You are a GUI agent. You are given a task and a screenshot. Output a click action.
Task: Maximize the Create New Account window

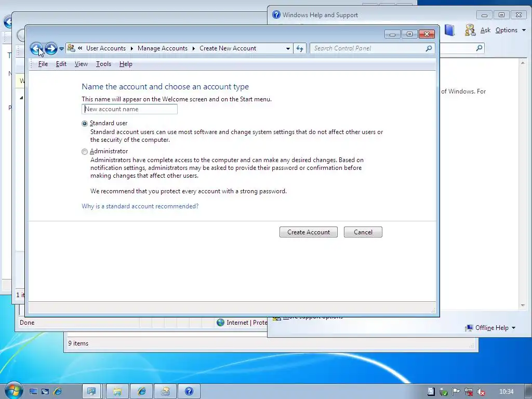tap(409, 34)
